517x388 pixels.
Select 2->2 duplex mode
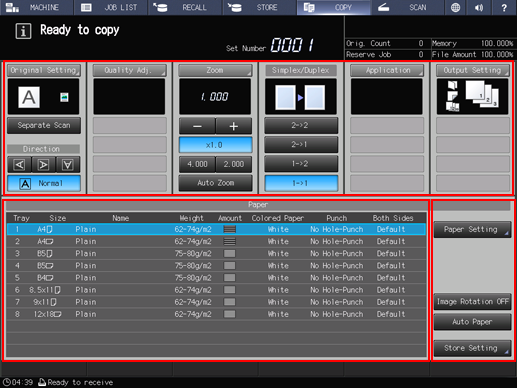[x=301, y=125]
